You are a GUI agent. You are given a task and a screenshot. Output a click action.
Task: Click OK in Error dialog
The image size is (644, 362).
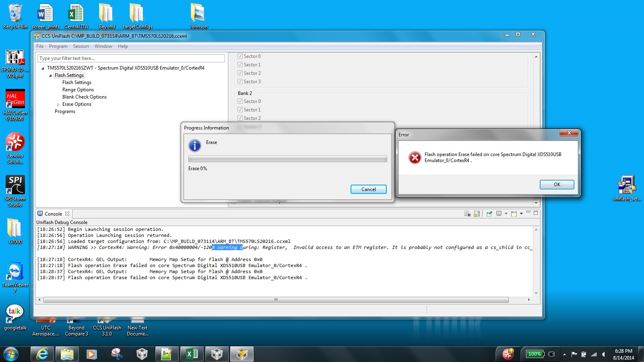click(557, 184)
